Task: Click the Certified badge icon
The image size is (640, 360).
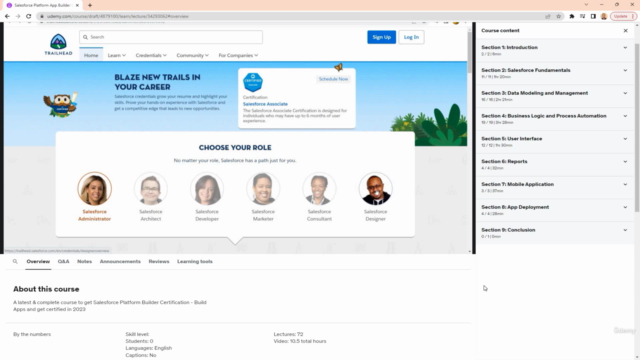Action: click(253, 82)
